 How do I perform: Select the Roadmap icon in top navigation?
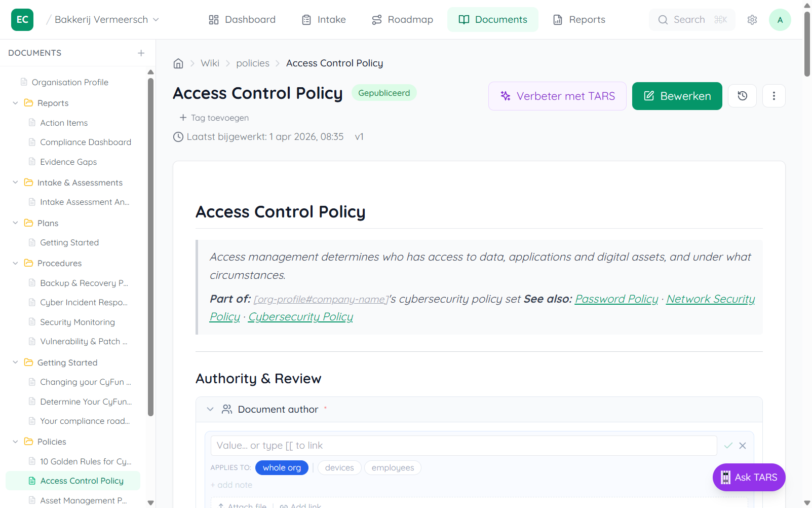(x=376, y=19)
